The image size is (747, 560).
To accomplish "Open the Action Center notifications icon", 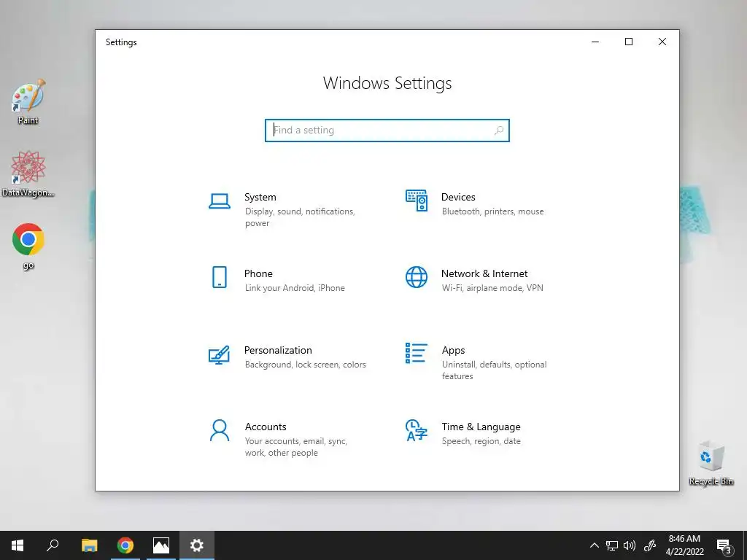I will pyautogui.click(x=724, y=546).
